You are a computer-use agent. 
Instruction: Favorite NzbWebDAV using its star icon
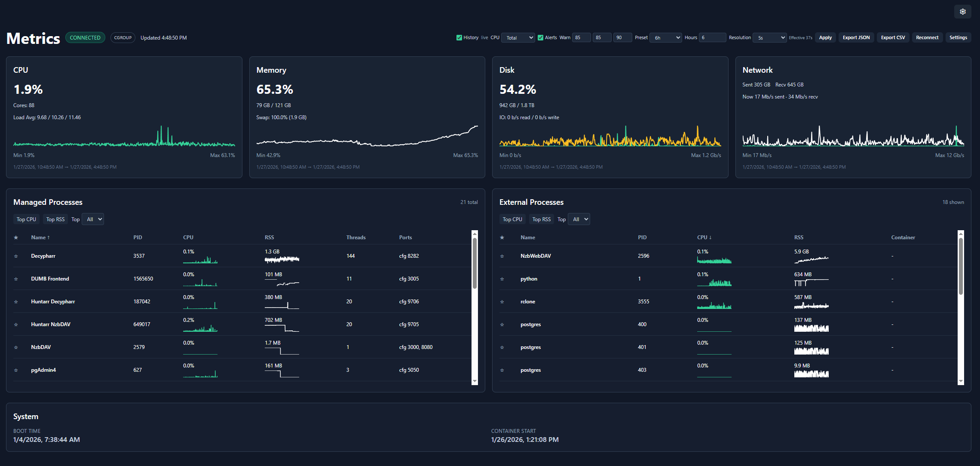click(502, 256)
